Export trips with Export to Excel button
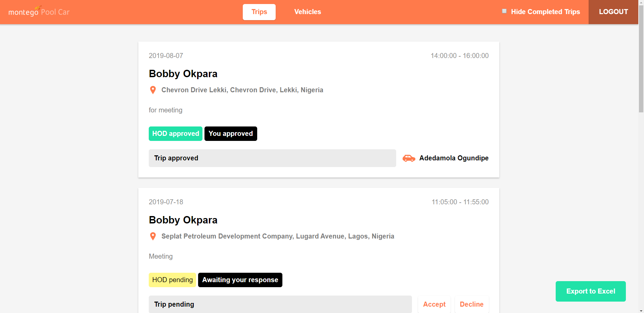 pos(591,291)
